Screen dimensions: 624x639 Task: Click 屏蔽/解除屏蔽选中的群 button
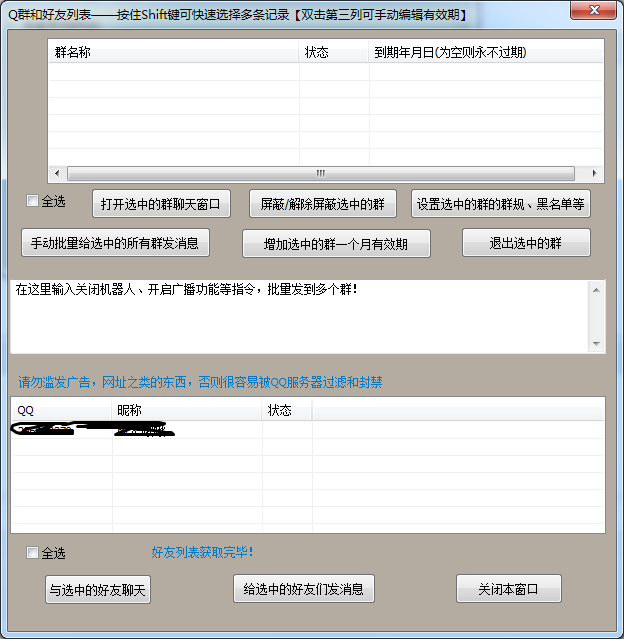(323, 204)
